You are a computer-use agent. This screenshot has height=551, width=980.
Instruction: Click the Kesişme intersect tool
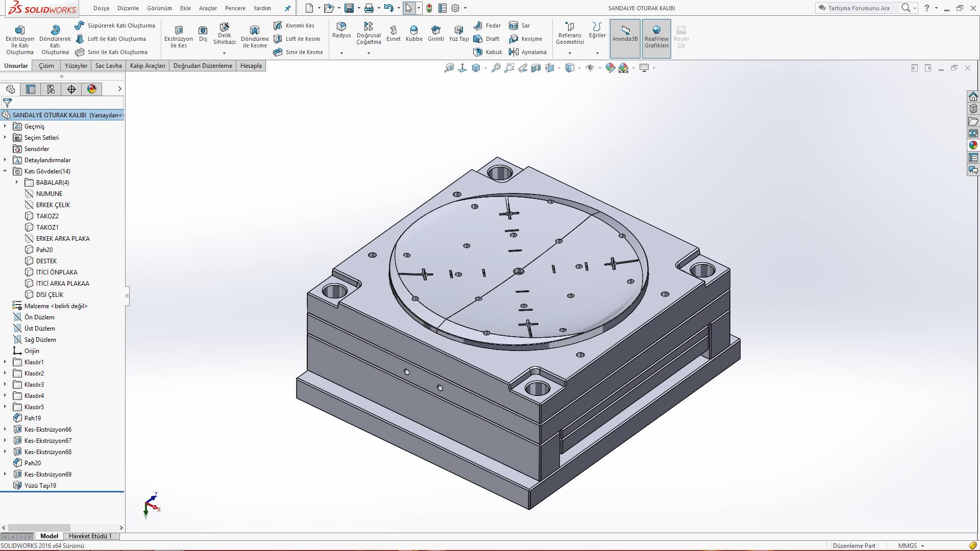point(525,39)
